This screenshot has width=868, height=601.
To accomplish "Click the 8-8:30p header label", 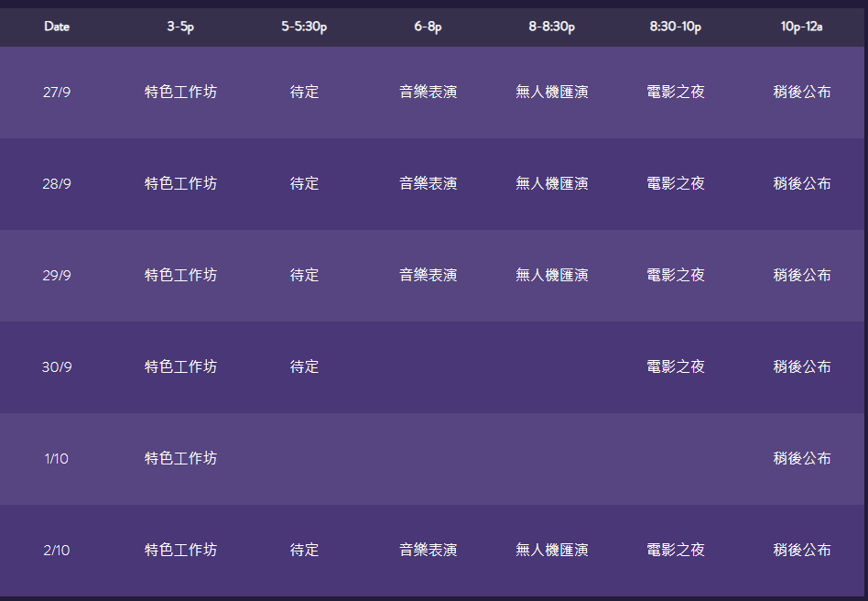I will [551, 27].
